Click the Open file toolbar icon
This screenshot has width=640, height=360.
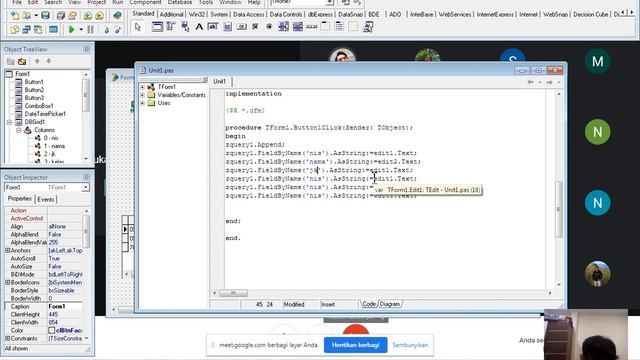pos(27,16)
